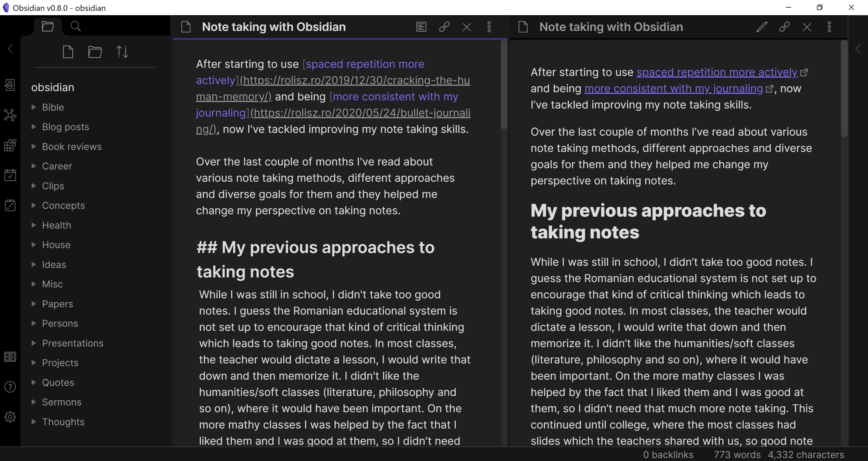Select the new note creation icon
The image size is (868, 461).
[x=68, y=52]
